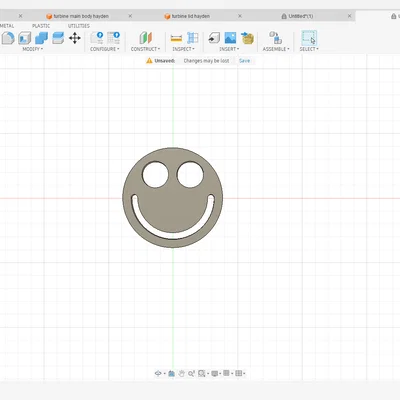
Task: Click Save link in unsaved banner
Action: tap(244, 61)
